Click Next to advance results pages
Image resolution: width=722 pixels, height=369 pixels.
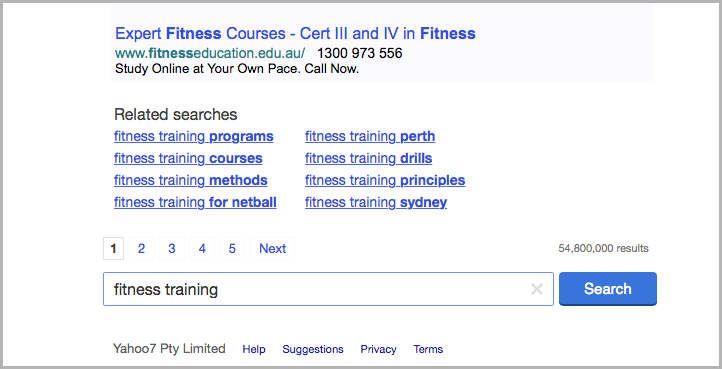click(x=273, y=249)
